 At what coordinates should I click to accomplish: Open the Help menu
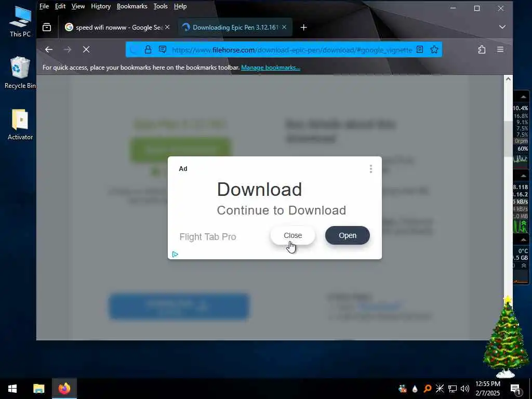click(180, 6)
